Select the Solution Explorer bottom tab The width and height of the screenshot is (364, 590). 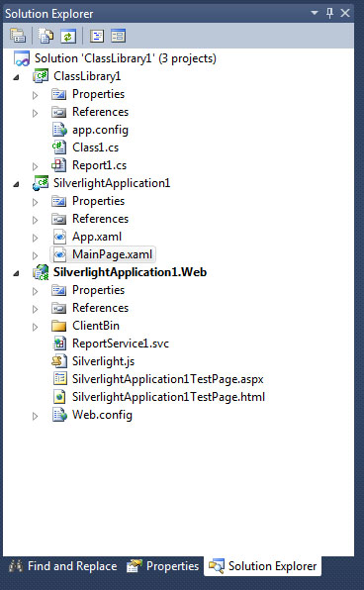coord(262,566)
